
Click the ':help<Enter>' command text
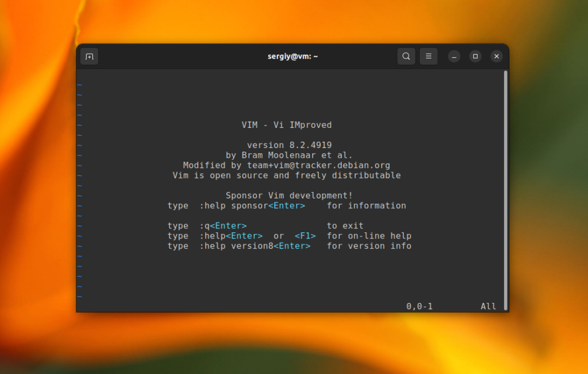[231, 236]
